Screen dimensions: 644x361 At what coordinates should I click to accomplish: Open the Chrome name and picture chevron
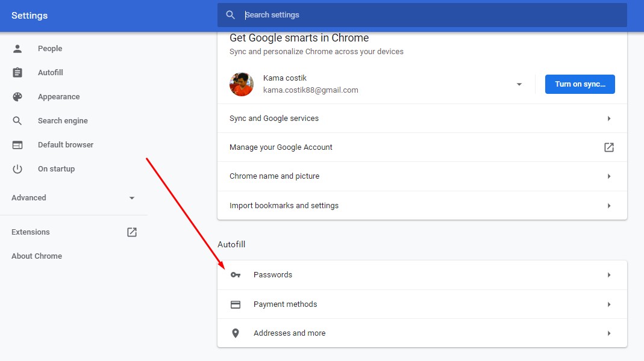tap(608, 176)
